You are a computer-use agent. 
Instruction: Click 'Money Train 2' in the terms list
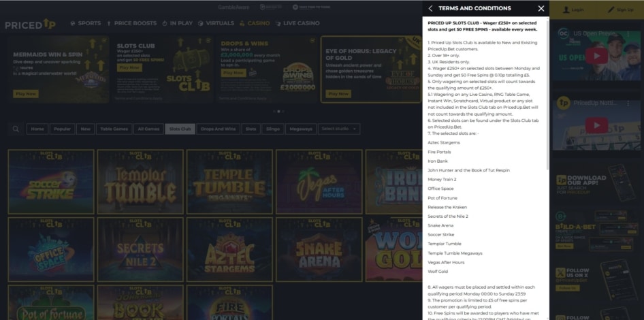coord(442,180)
